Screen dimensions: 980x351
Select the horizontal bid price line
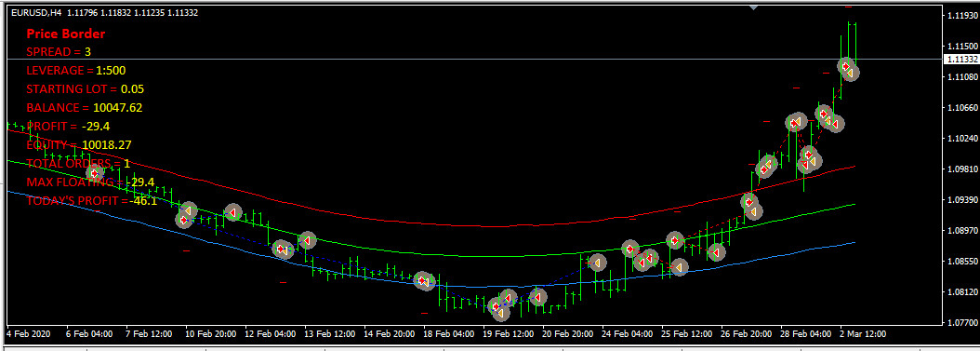coord(474,59)
